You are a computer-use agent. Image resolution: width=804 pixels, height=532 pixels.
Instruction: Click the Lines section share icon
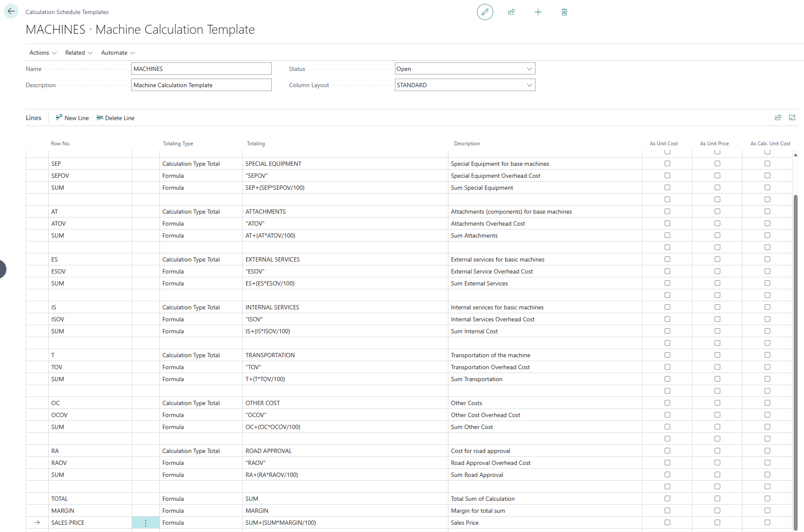(778, 118)
